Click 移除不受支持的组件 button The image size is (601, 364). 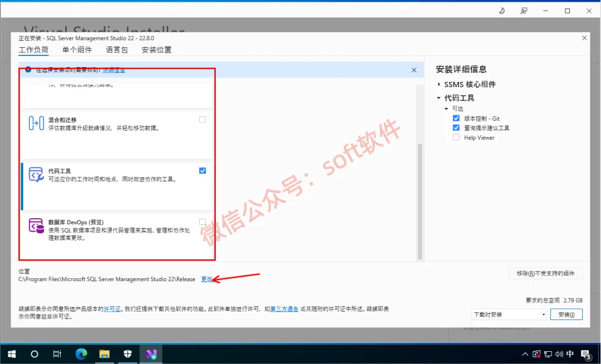pos(545,274)
